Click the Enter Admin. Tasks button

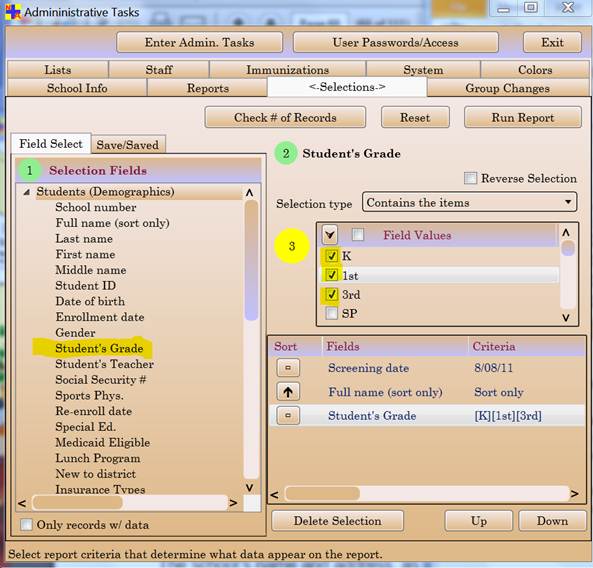(199, 42)
